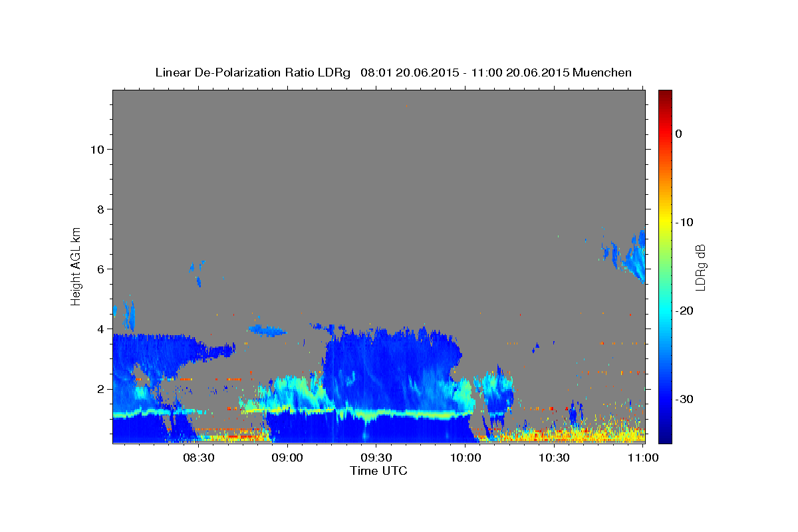
Task: Click the height tick label 8
Action: pyautogui.click(x=100, y=209)
